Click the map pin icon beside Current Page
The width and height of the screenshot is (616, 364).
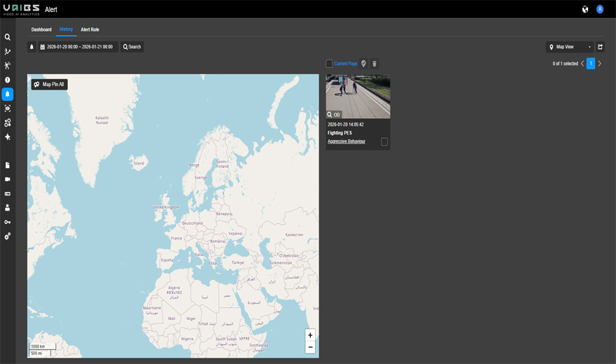pos(363,64)
